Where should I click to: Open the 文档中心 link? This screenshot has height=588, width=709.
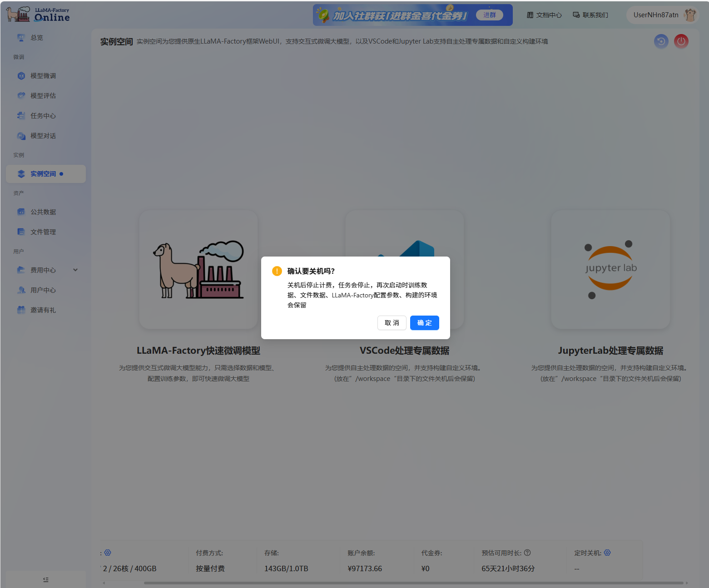pyautogui.click(x=544, y=15)
